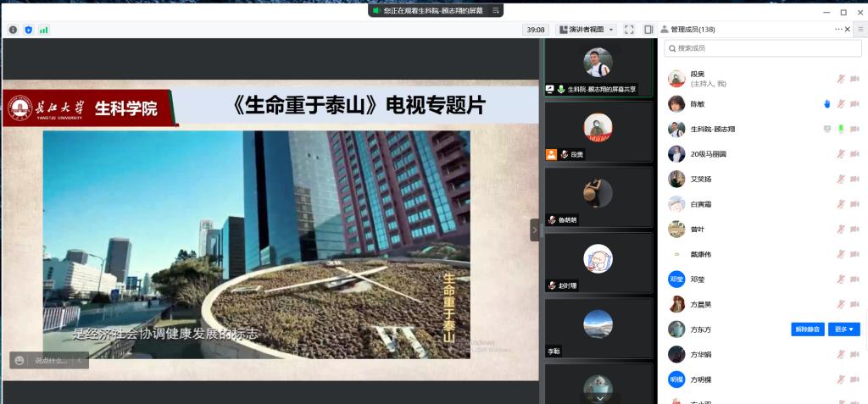Toggle the side panel layout icon
This screenshot has width=868, height=404.
coord(648,30)
